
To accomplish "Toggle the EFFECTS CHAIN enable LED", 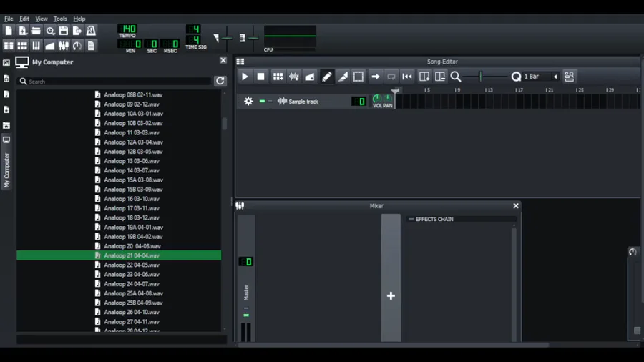I will (x=411, y=219).
